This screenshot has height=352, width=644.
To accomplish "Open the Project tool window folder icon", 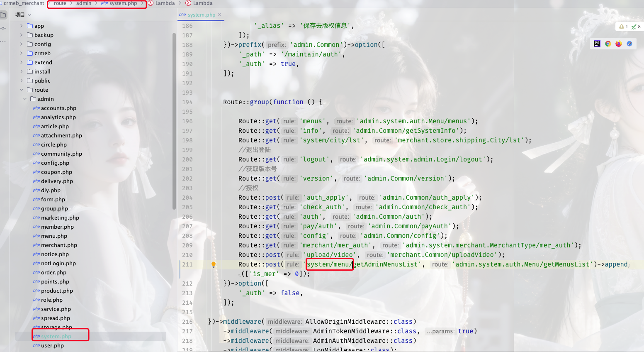I will tap(3, 15).
